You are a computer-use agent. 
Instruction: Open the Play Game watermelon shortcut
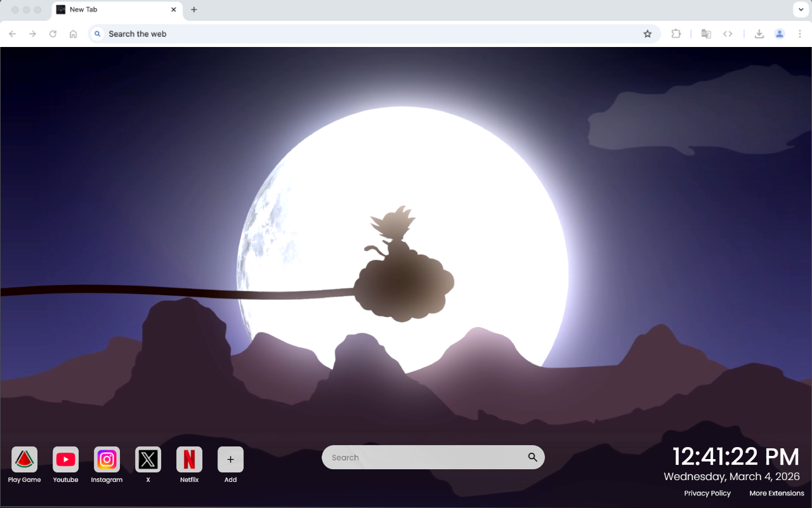[x=24, y=459]
